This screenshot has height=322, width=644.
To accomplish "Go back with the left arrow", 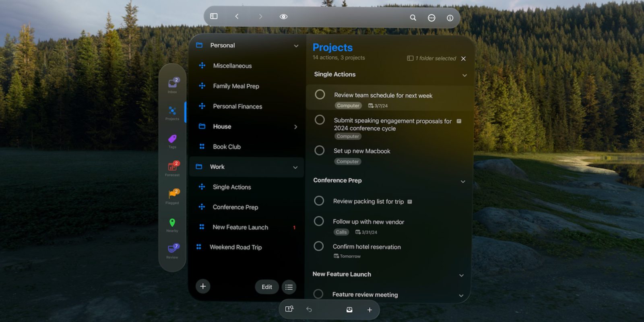I will click(237, 16).
